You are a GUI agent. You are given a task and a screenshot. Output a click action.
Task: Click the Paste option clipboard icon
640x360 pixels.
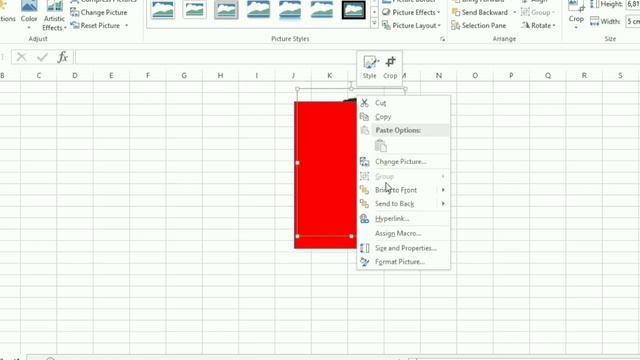(380, 146)
